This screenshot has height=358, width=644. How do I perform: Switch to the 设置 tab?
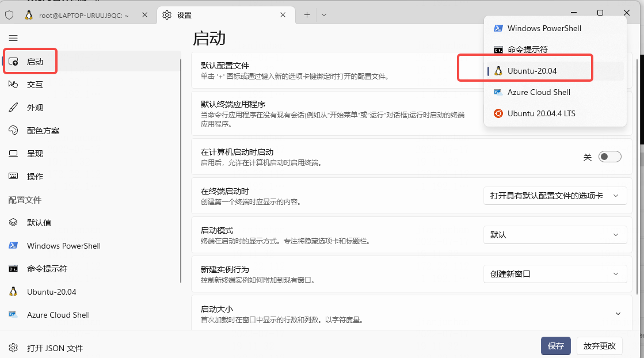pos(226,15)
